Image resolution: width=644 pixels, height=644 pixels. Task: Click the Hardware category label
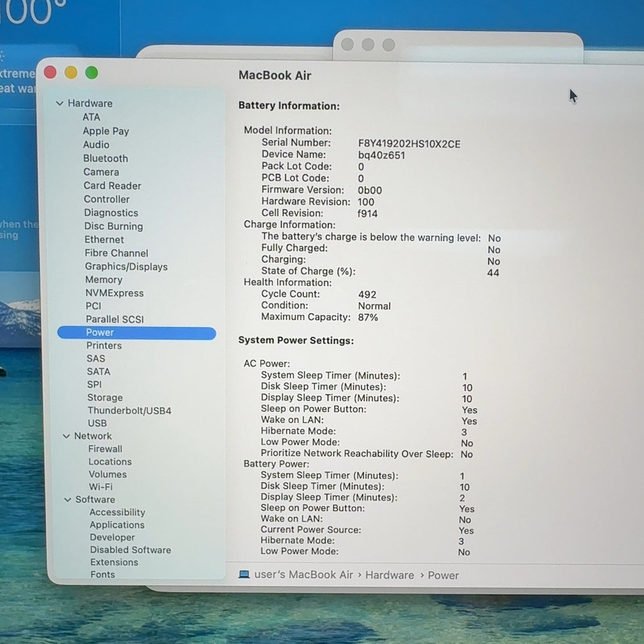tap(90, 103)
